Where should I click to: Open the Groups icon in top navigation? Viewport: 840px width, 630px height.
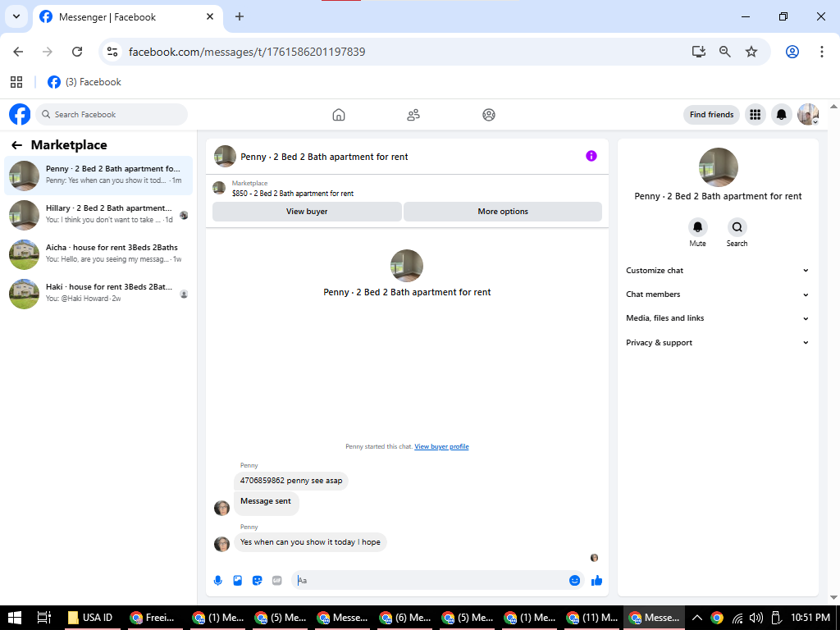coord(489,115)
